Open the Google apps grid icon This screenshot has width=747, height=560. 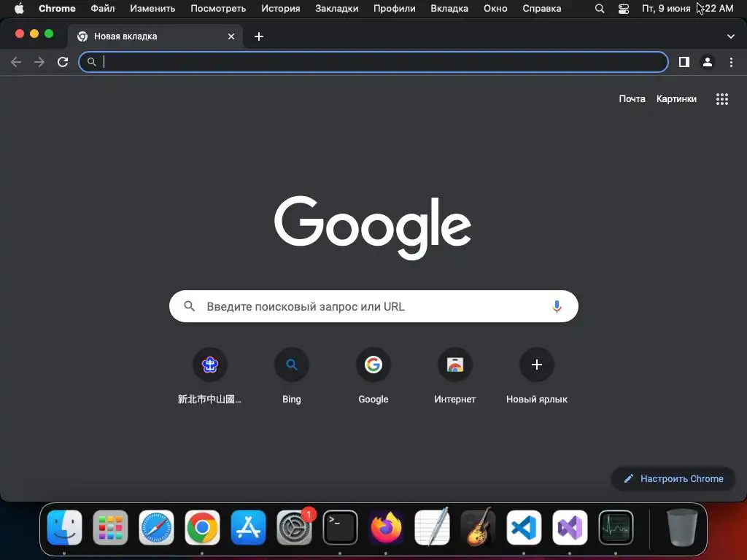coord(721,99)
